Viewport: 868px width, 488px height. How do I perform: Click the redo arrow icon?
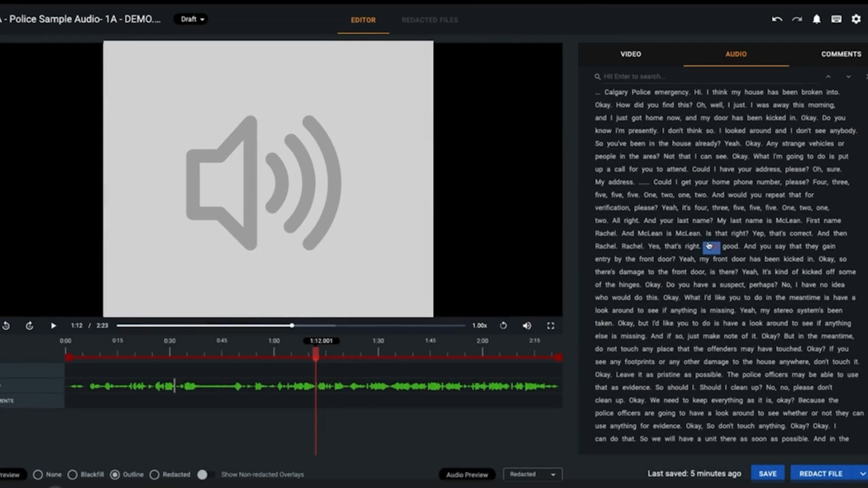(x=797, y=19)
